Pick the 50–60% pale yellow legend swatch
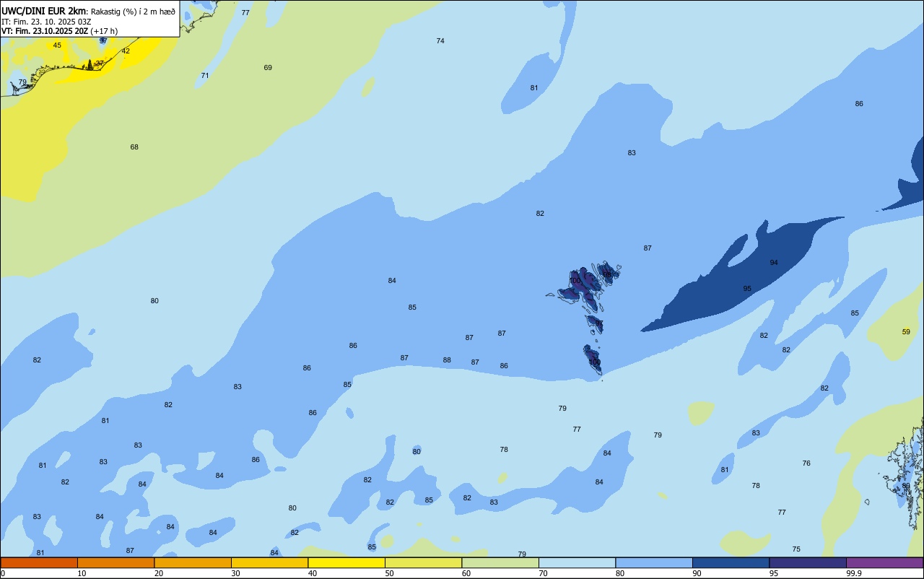Image resolution: width=924 pixels, height=579 pixels. coord(423,562)
